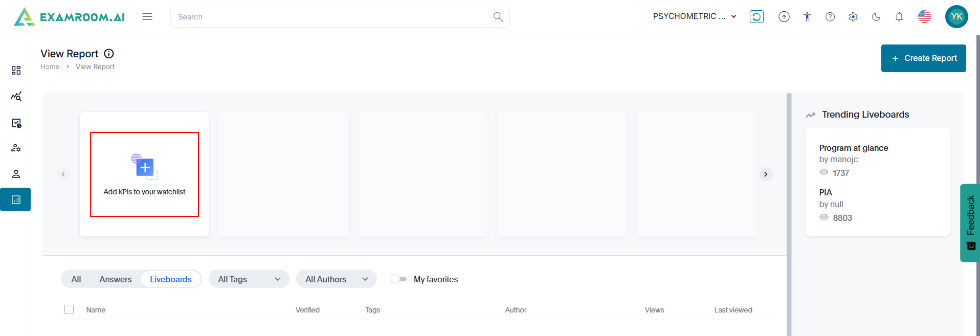The image size is (980, 336).
Task: Open notifications bell
Action: pyautogui.click(x=899, y=17)
